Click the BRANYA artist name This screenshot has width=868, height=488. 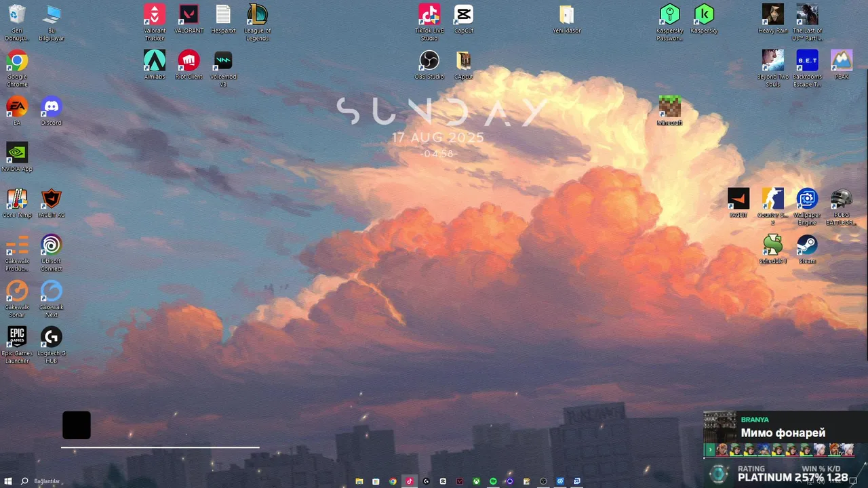point(755,420)
